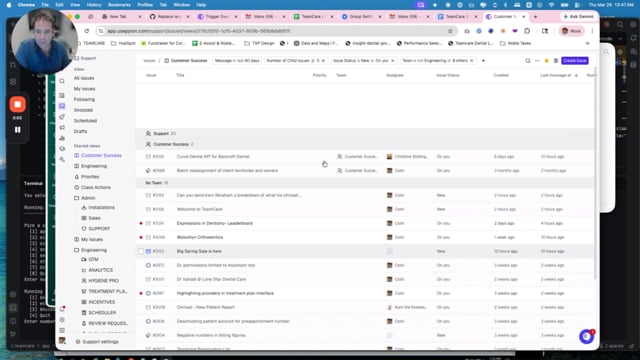Select the Engineering shared view
This screenshot has width=640, height=360.
click(93, 166)
